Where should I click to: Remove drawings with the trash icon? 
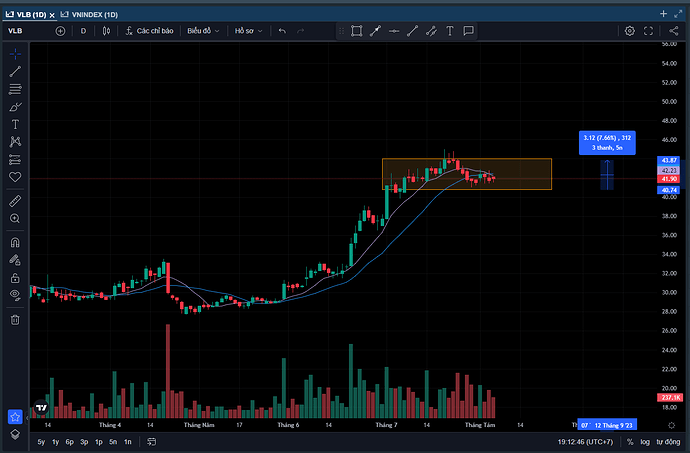pyautogui.click(x=15, y=320)
